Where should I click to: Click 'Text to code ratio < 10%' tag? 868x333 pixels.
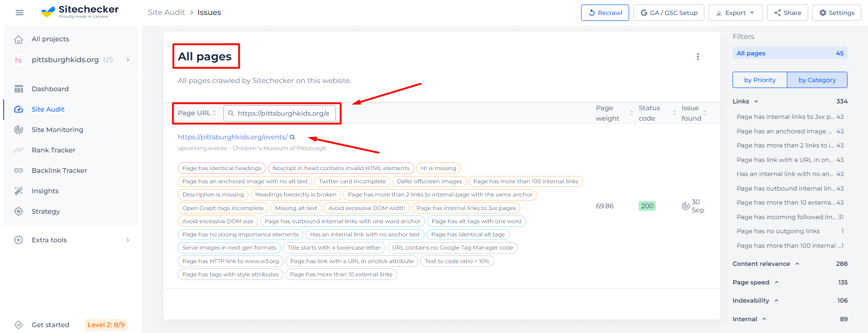(x=457, y=261)
